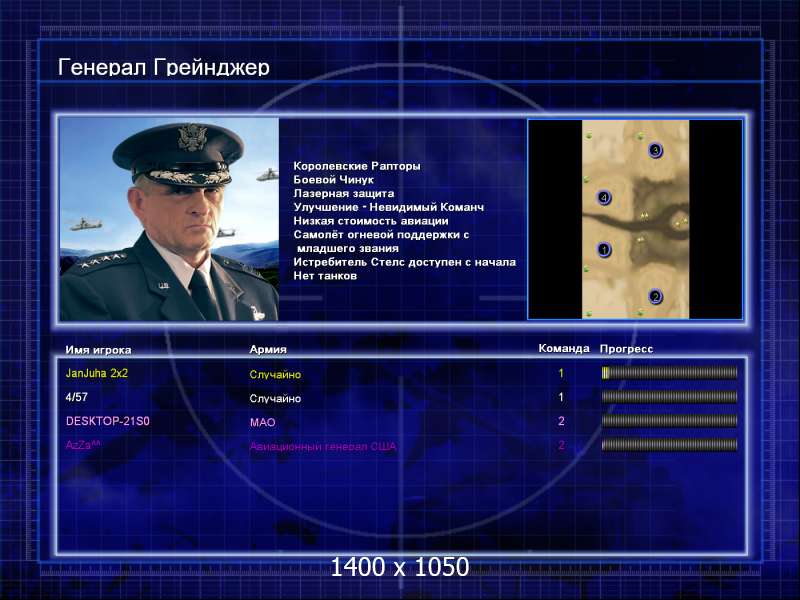This screenshot has height=600, width=800.
Task: Select player name 'DESKTOP-21S0'
Action: pyautogui.click(x=108, y=421)
